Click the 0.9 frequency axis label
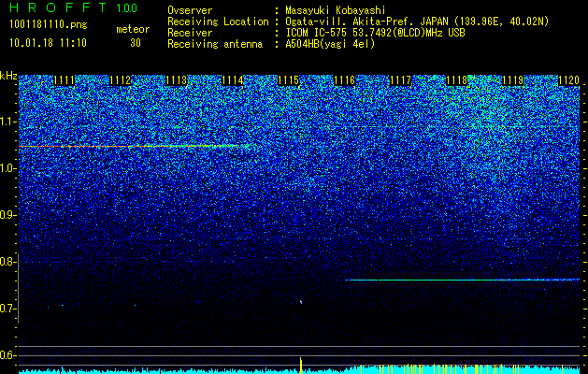Viewport: 588px width, 374px height. click(7, 215)
